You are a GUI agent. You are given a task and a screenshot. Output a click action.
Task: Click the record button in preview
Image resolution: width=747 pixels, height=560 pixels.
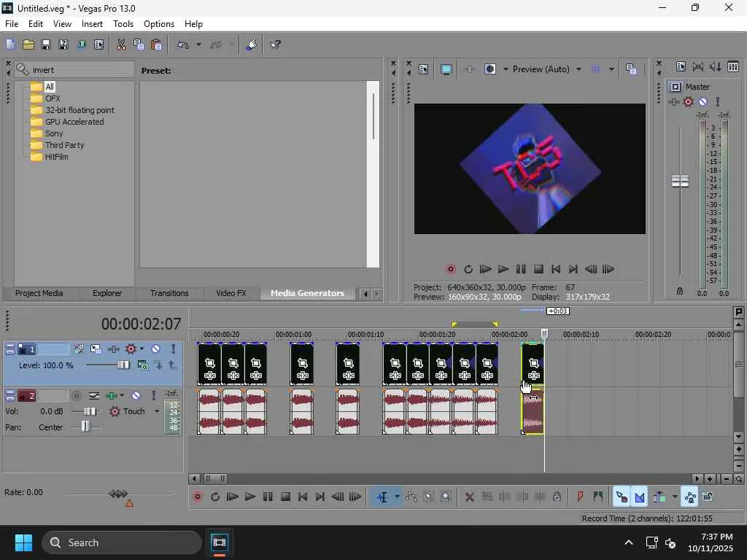tap(451, 270)
